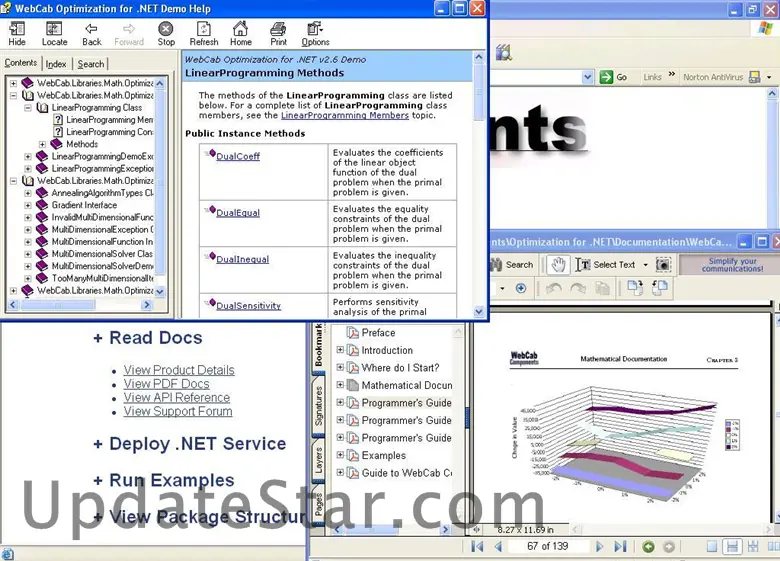Viewport: 780px width, 561px height.
Task: Click the zoom in plus icon
Action: tap(521, 288)
